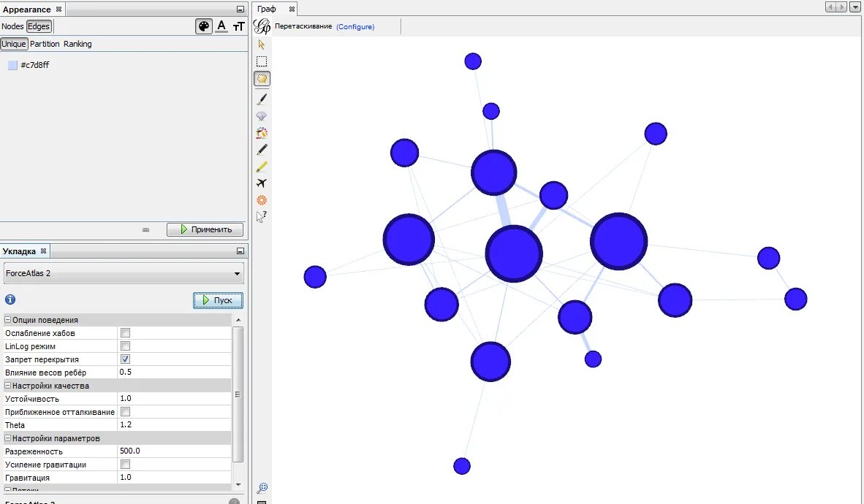
Task: Choose the label color 'A' icon
Action: 221,26
